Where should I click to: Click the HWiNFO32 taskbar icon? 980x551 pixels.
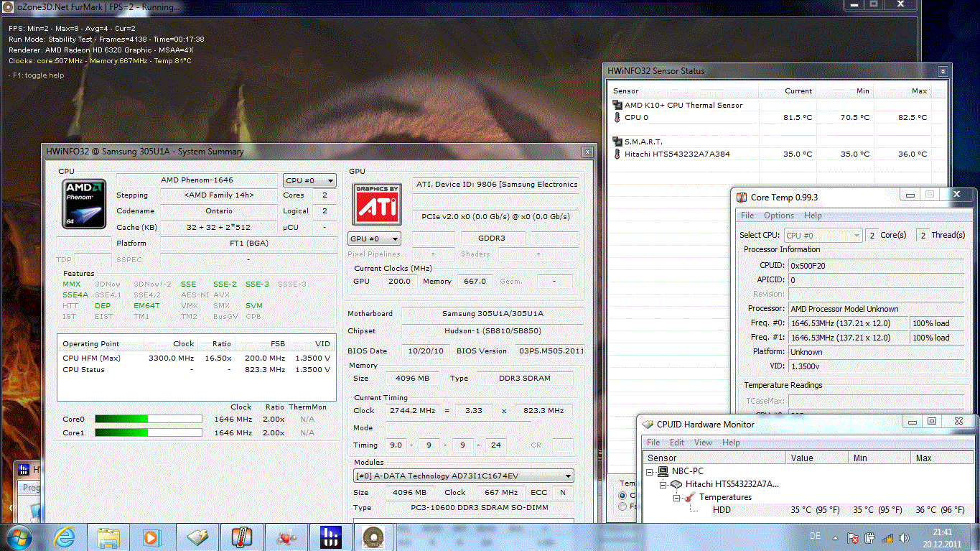coord(330,537)
